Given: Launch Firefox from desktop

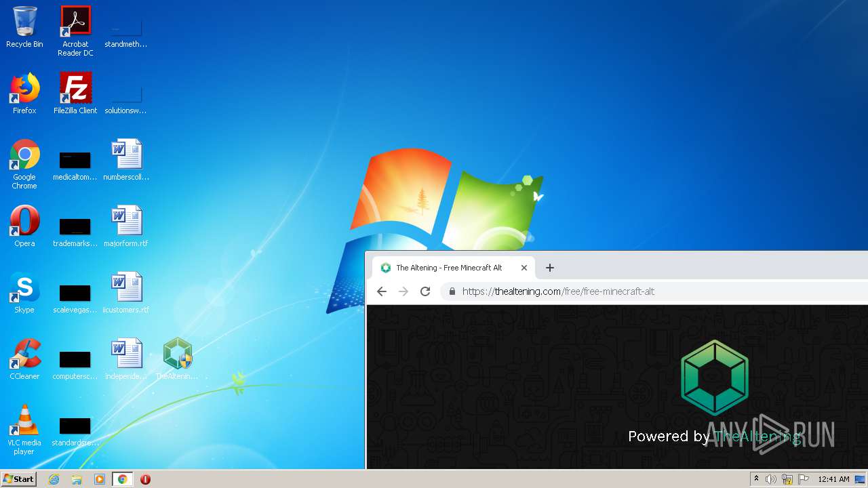Looking at the screenshot, I should tap(24, 94).
